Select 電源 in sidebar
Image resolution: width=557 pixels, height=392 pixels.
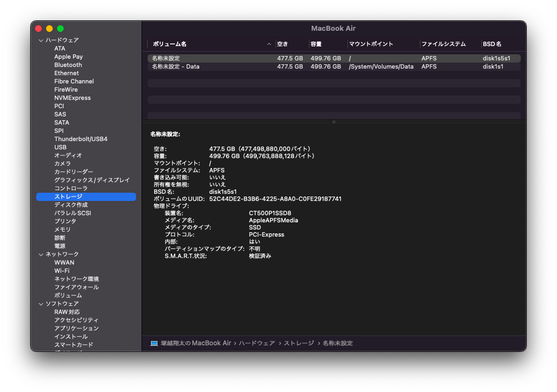pos(60,246)
